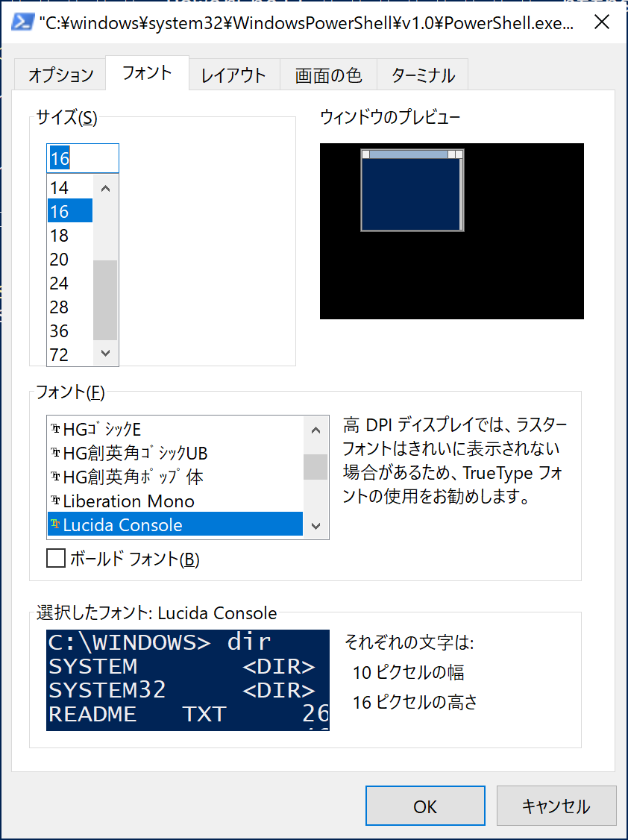628x840 pixels.
Task: Click font list scroll down arrow
Action: [316, 525]
